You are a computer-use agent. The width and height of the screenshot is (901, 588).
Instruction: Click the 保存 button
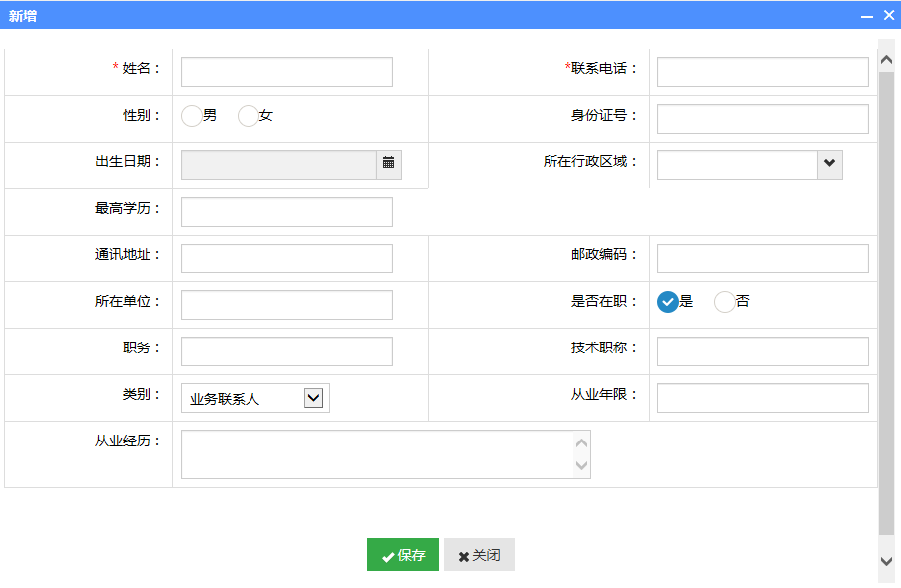click(403, 555)
